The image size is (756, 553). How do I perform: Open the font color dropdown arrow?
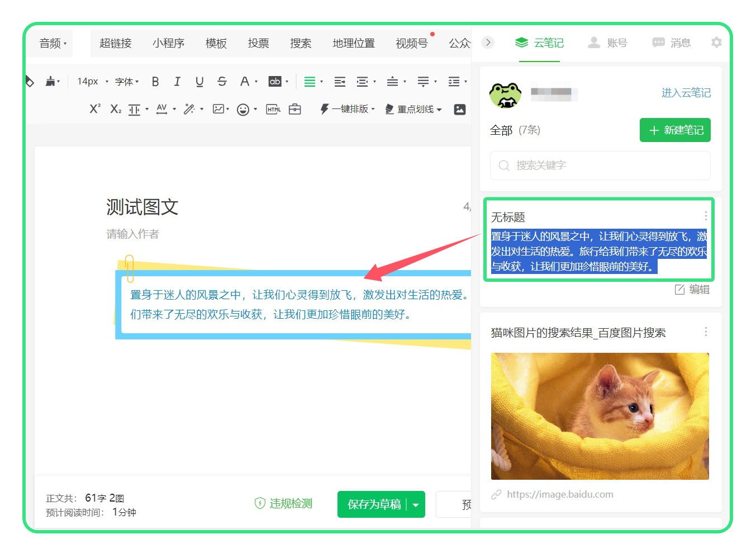pyautogui.click(x=256, y=82)
